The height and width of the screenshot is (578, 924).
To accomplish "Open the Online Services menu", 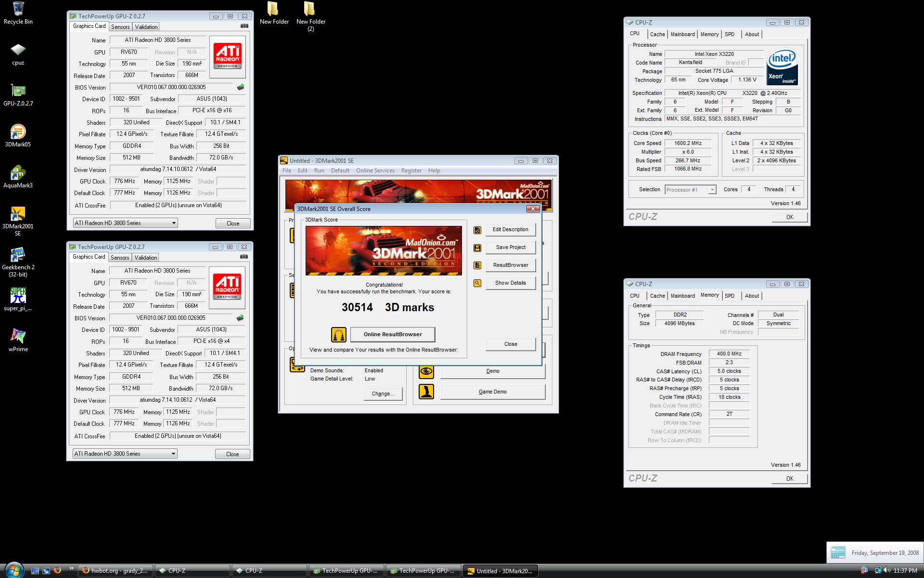I will [x=375, y=171].
